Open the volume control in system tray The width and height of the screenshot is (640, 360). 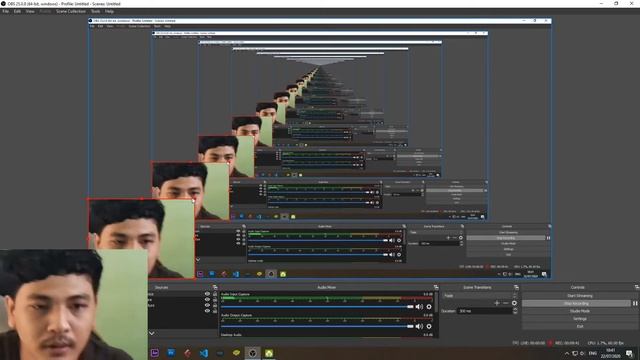click(582, 353)
